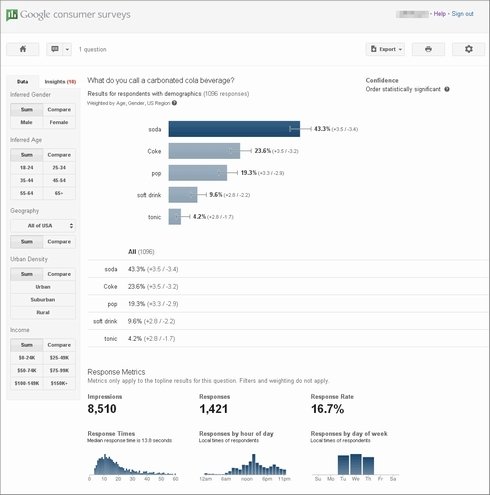Open the All of USA geography selector
Image resolution: width=490 pixels, height=495 pixels.
click(43, 226)
